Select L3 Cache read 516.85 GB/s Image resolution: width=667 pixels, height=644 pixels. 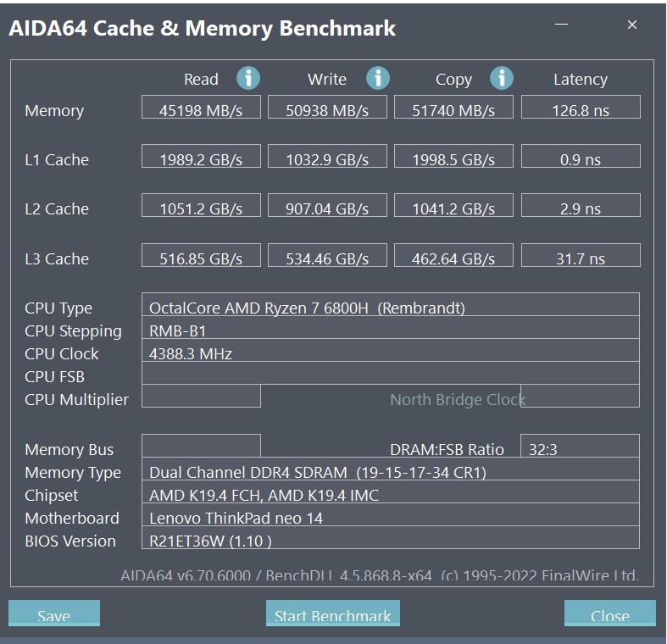coord(201,255)
